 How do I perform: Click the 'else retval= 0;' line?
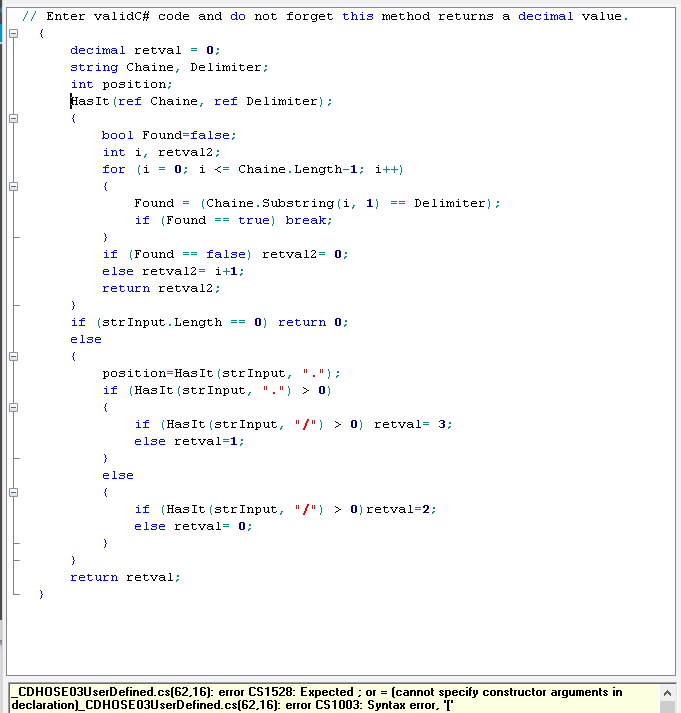193,527
